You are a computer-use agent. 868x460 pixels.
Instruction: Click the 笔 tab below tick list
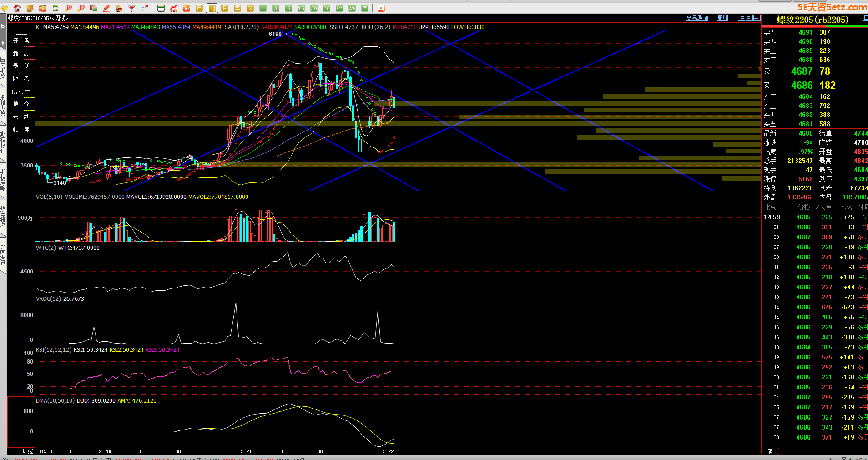(769, 451)
